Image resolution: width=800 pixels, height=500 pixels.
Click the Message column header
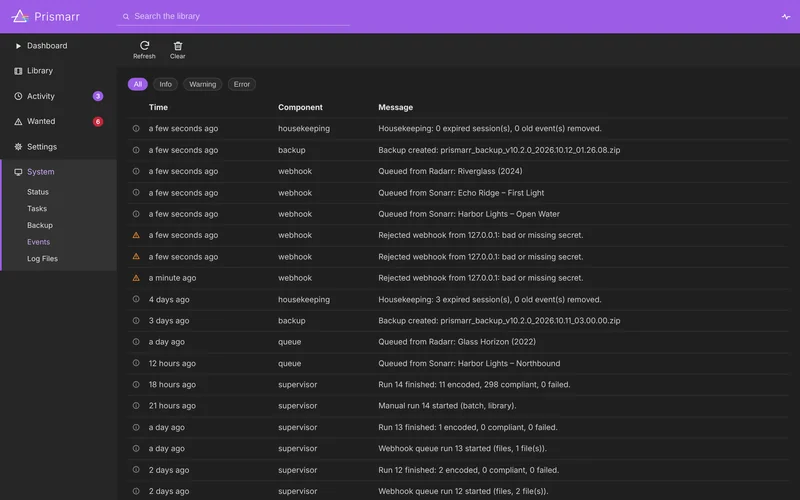(395, 107)
